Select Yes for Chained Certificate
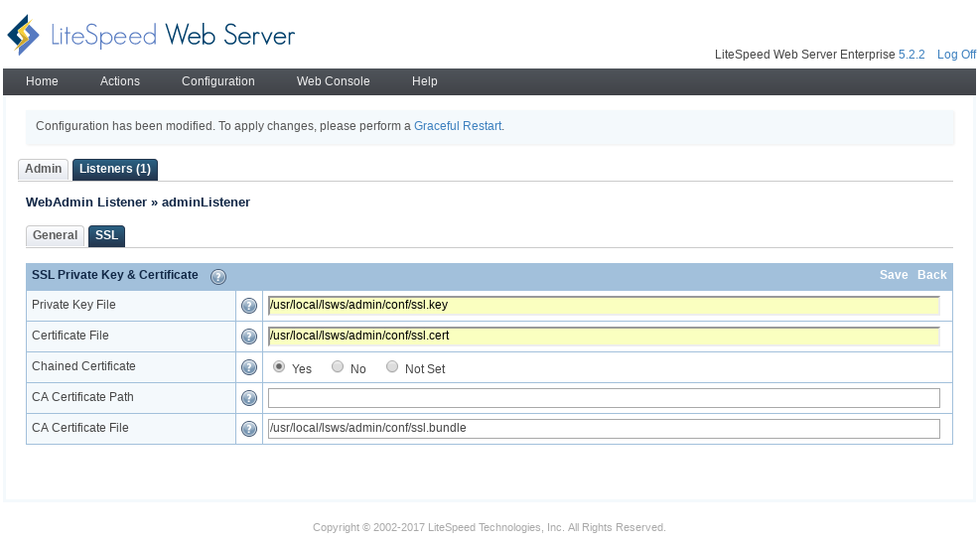 [x=279, y=366]
